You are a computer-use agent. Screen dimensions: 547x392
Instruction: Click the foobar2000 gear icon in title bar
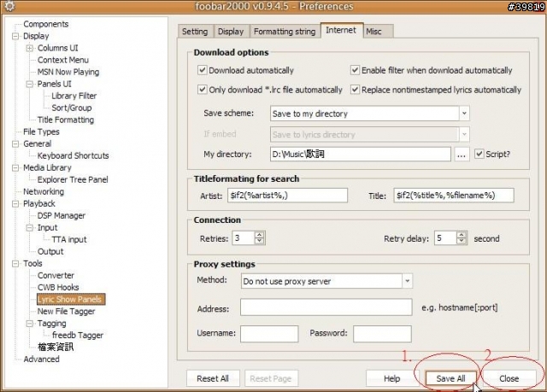click(x=9, y=6)
